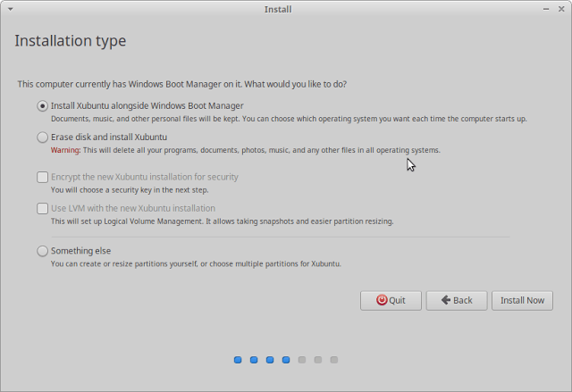Select Install Xubuntu alongside Windows Boot Manager
Viewport: 572px width, 392px height.
(42, 105)
